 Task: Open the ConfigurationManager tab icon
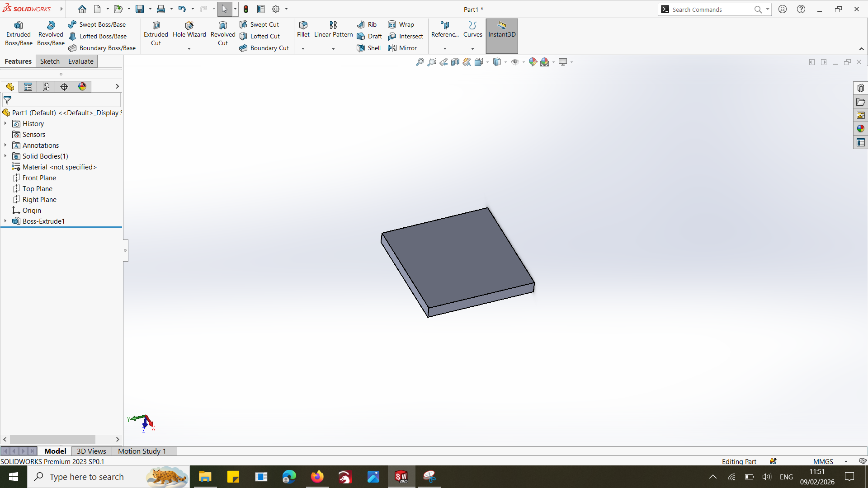[46, 87]
